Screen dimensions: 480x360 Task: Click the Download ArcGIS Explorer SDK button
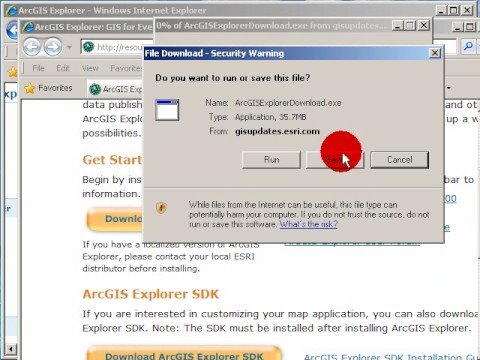tap(184, 355)
